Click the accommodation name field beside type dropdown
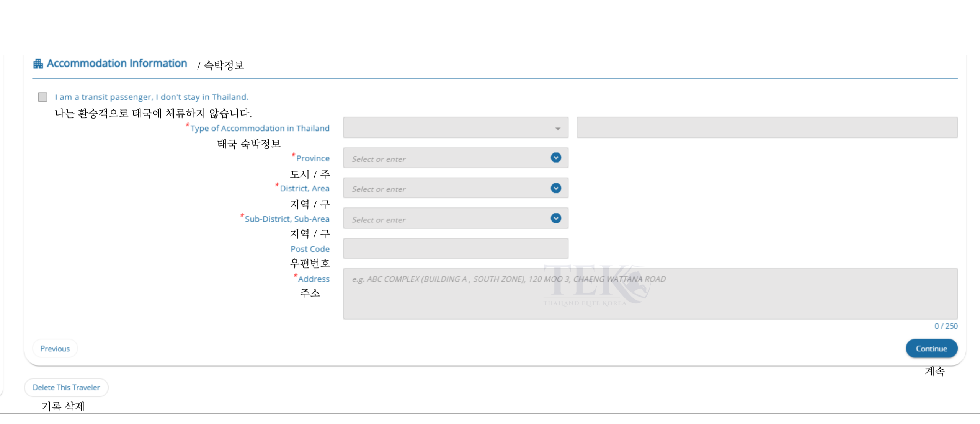Screen dimensions: 980x424 767,128
